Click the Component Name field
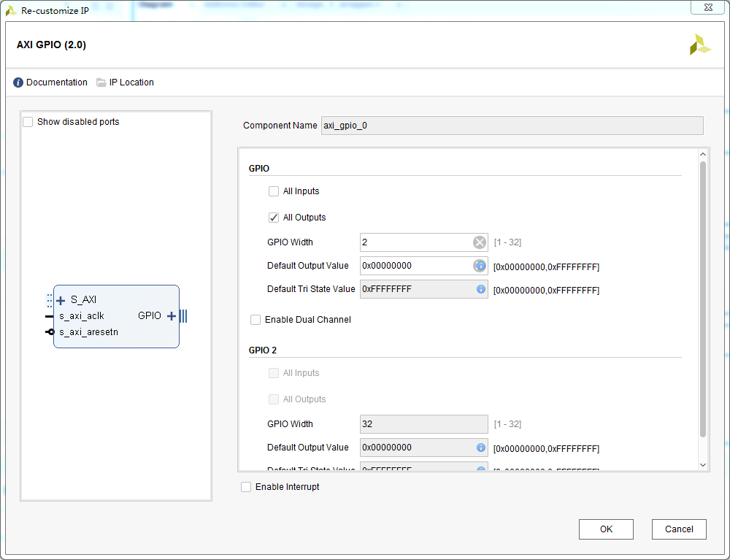Screen dimensions: 730x560 click(512, 126)
